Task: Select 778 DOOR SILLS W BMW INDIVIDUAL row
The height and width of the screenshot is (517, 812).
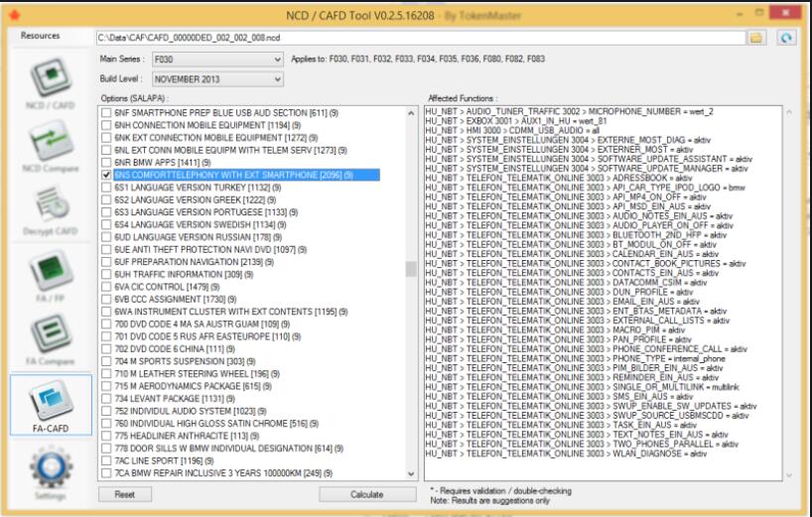Action: coord(229,449)
